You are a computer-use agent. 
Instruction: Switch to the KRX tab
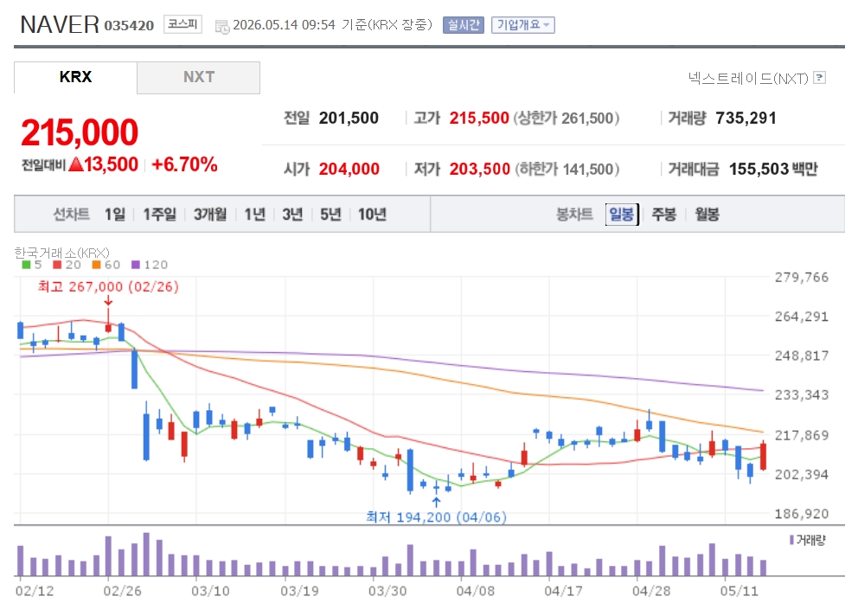75,77
